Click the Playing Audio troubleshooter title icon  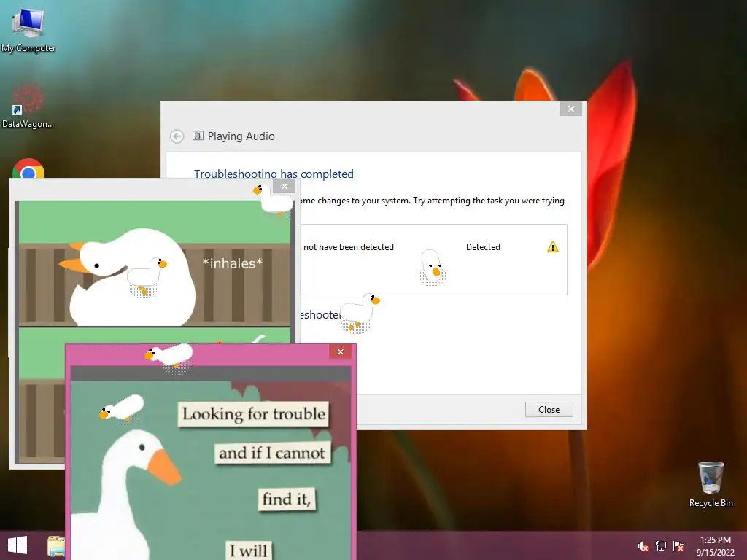point(198,136)
